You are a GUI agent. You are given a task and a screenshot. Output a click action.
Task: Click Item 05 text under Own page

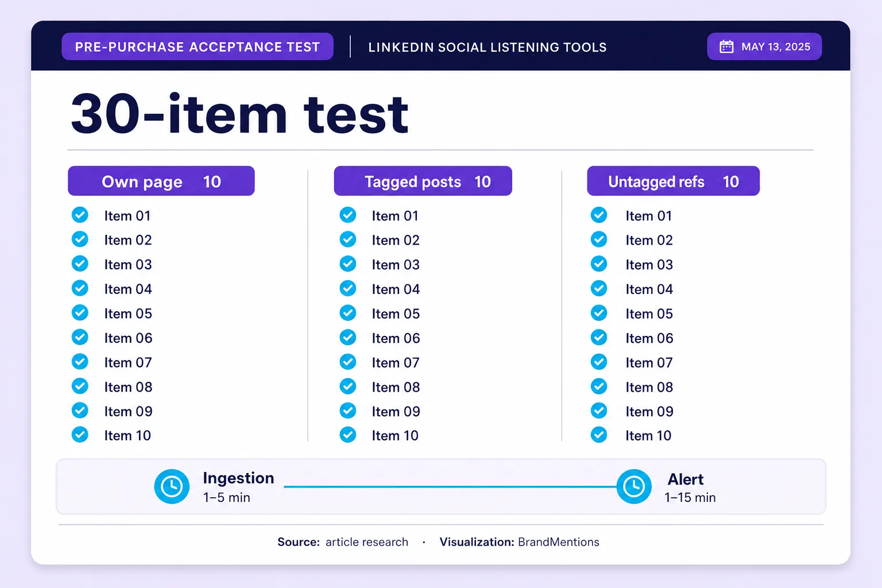coord(128,314)
